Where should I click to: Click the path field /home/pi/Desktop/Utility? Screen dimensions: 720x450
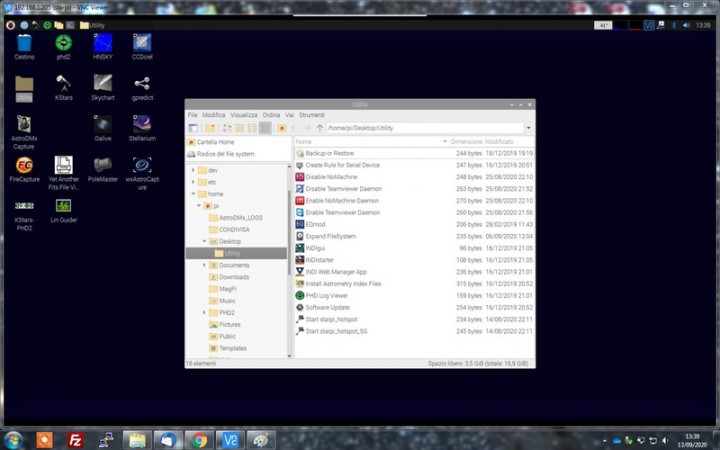click(420, 128)
